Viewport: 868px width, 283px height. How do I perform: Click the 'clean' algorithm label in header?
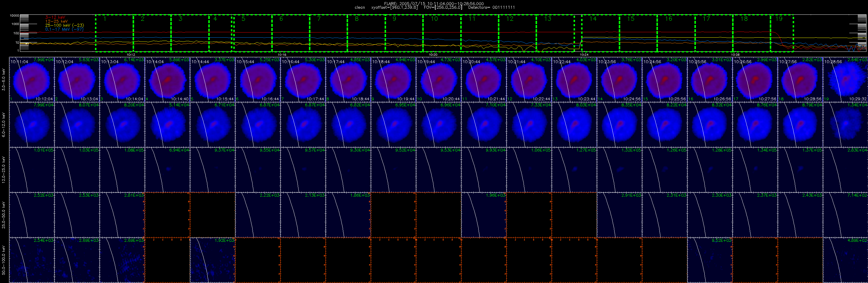click(360, 8)
